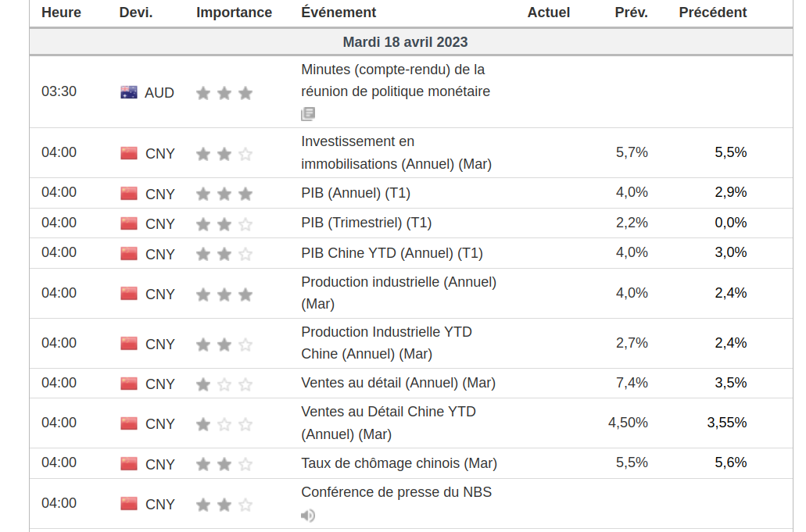Click the Heure column header
Screen dimensions: 806x532
coord(61,12)
